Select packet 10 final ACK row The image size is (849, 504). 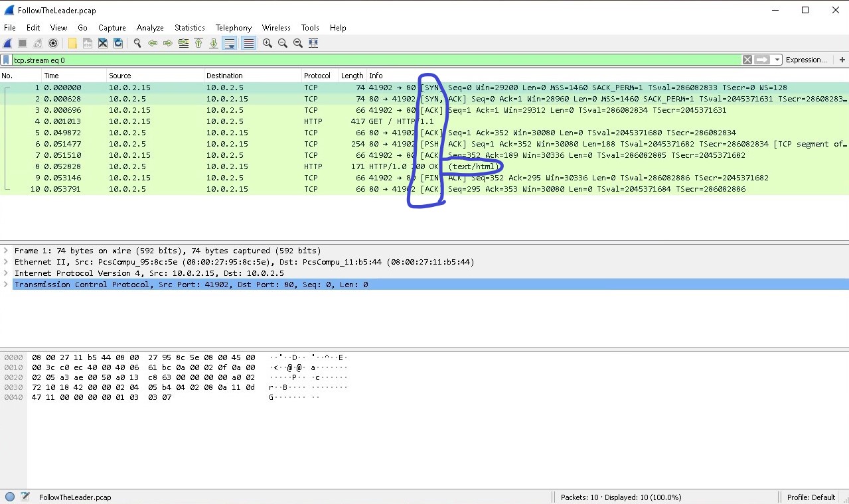tap(424, 189)
